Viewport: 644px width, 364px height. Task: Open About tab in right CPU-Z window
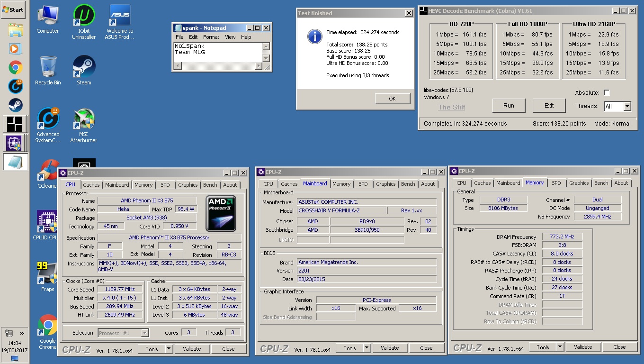tap(621, 183)
